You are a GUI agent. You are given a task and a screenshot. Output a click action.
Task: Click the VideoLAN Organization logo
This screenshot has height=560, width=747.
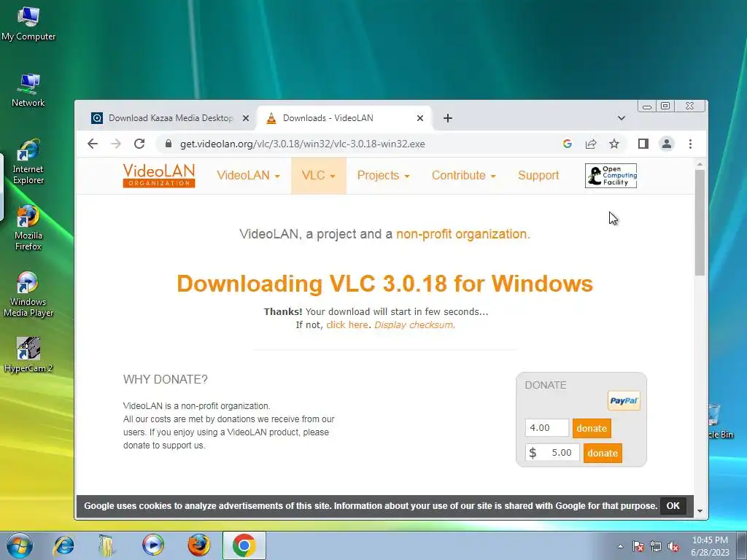click(x=158, y=176)
